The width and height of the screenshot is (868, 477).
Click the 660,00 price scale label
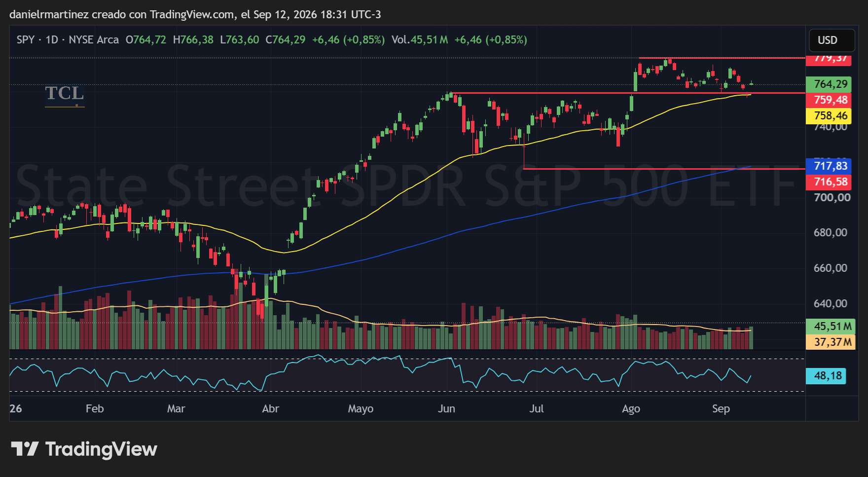831,268
